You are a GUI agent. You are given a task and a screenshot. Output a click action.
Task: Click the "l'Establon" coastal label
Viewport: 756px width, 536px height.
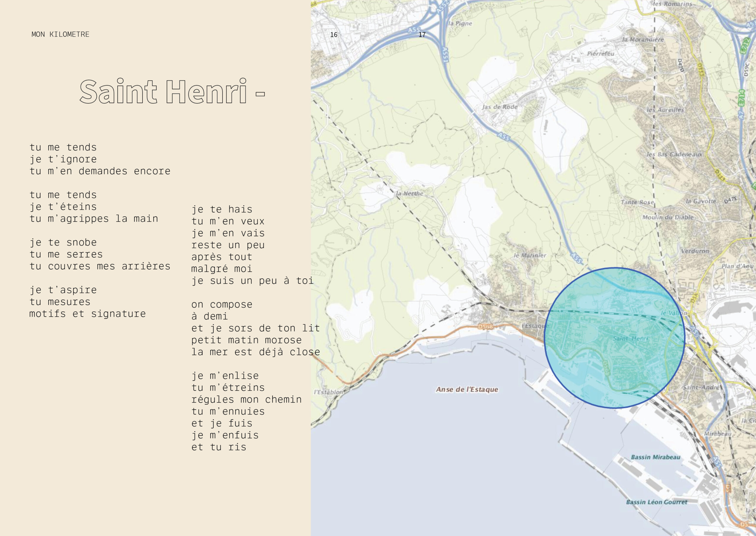coord(328,392)
